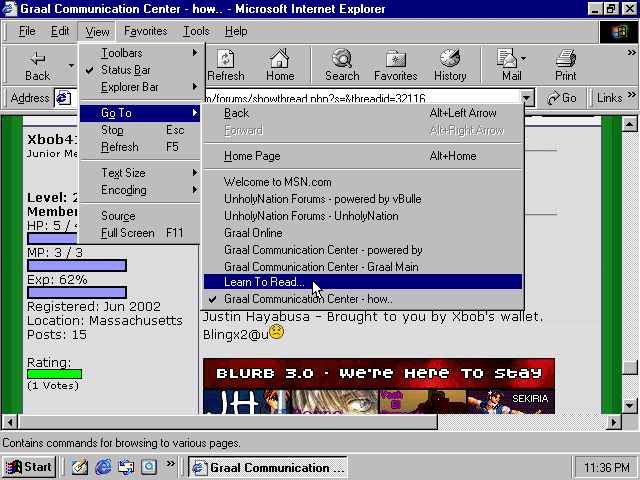640x480 pixels.
Task: Select Graal Communication Center - Graal Main entry
Action: tap(363, 267)
